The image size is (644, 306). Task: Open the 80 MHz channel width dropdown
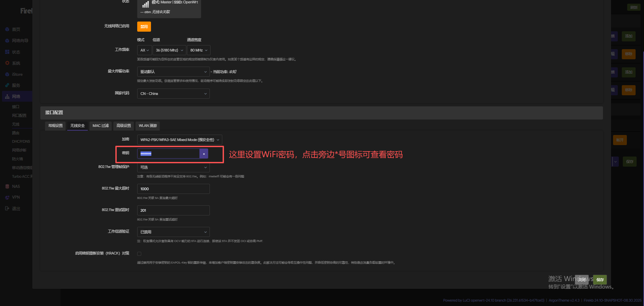click(198, 50)
